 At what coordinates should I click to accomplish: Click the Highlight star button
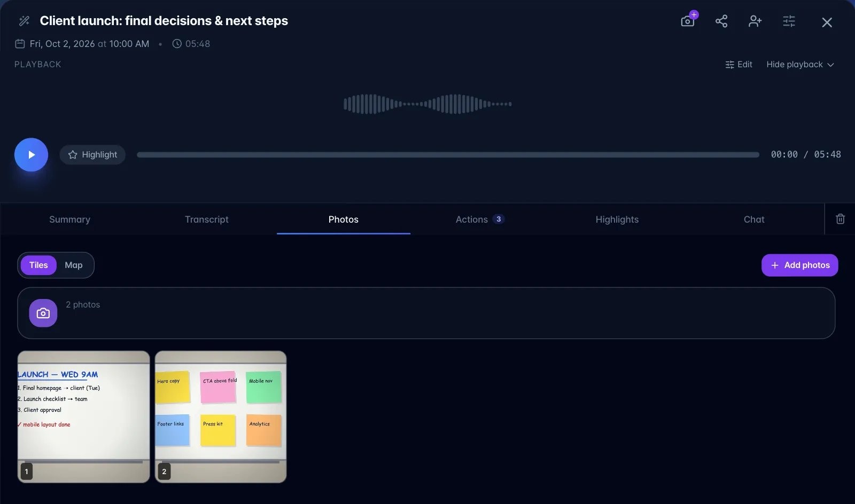point(92,155)
